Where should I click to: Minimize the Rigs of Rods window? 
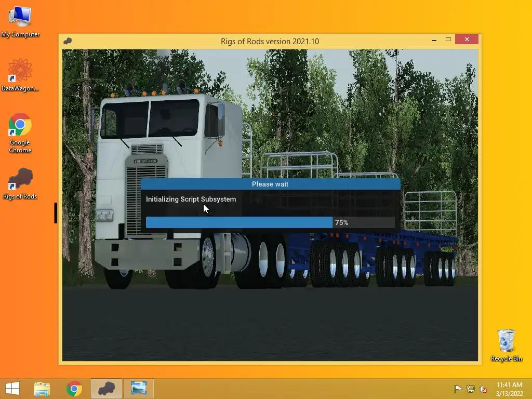[434, 39]
